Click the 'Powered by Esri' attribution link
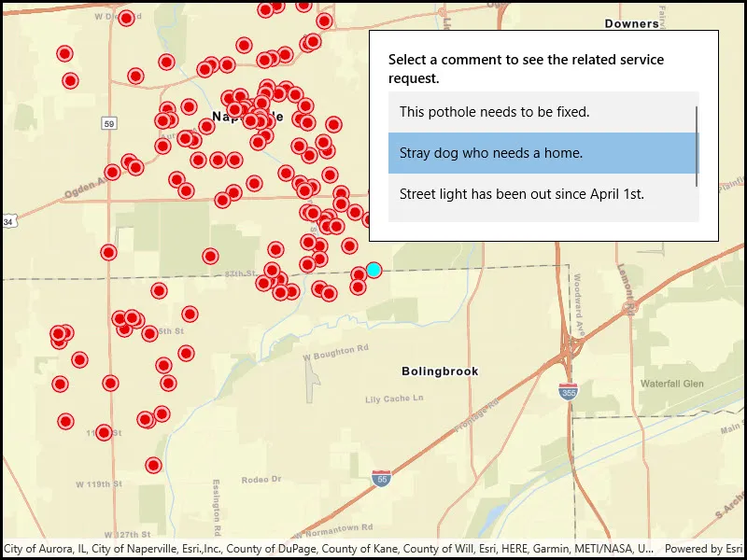This screenshot has width=747, height=560. (x=704, y=548)
